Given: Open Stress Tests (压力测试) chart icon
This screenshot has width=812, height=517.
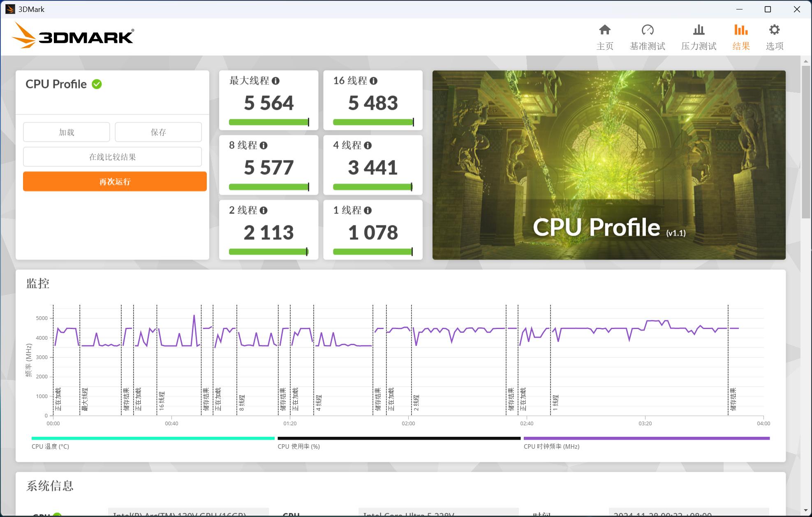Looking at the screenshot, I should pos(699,30).
